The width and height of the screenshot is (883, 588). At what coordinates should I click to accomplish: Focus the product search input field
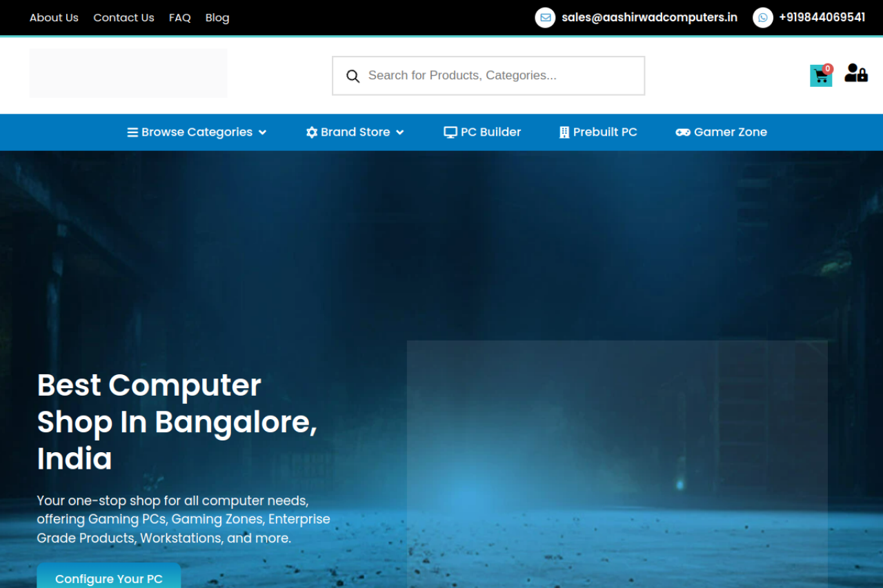(x=488, y=76)
